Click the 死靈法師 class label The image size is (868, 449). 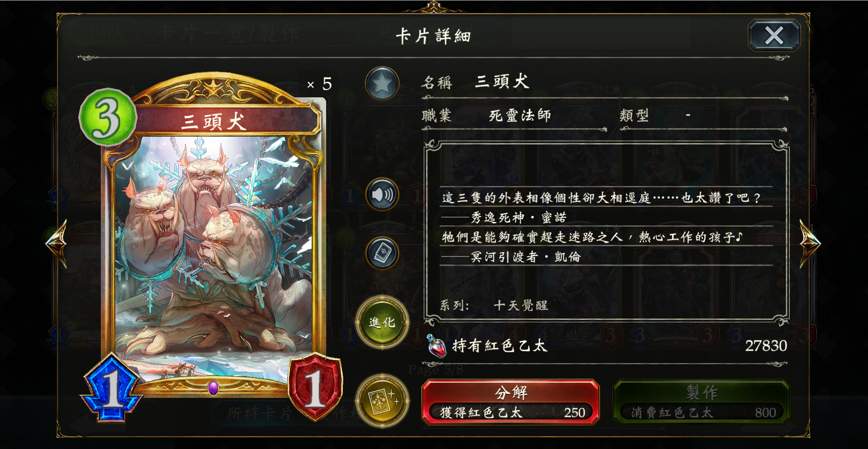520,115
